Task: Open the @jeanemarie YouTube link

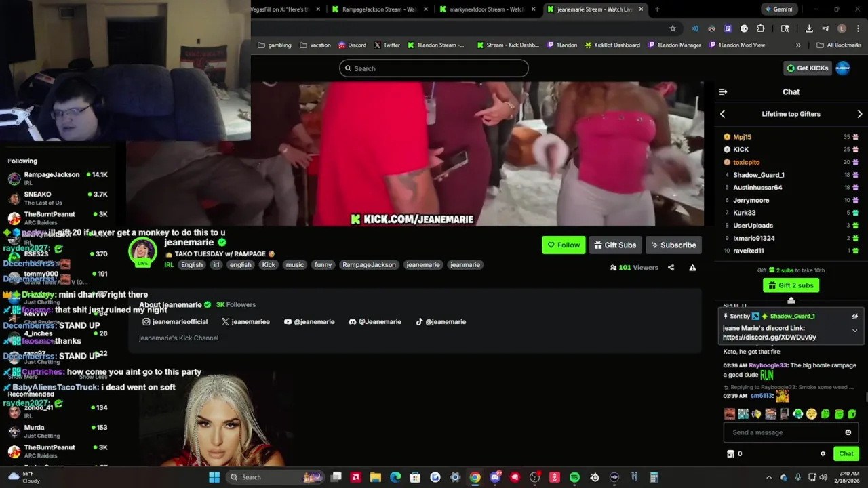Action: [x=309, y=322]
